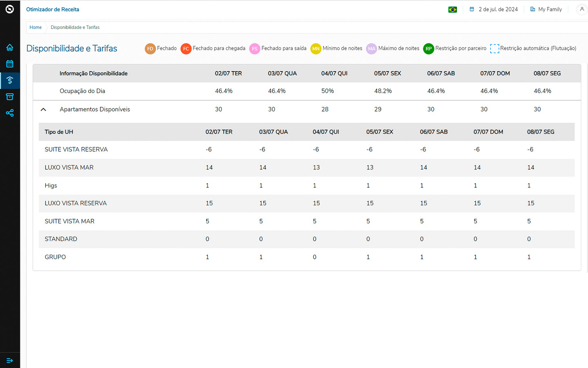Open the Home icon in the sidebar
Viewport: 588px width, 368px height.
pos(10,47)
